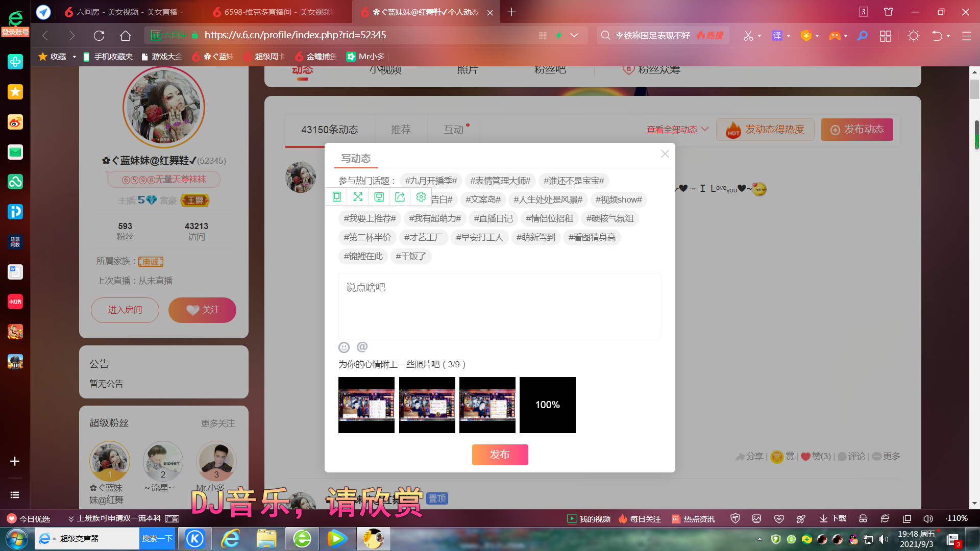This screenshot has height=551, width=980.
Task: Open the green mail icon in sidebar
Action: 15,152
